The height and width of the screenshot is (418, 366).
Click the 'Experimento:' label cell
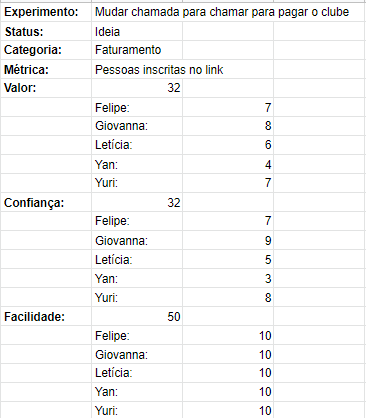(x=46, y=12)
